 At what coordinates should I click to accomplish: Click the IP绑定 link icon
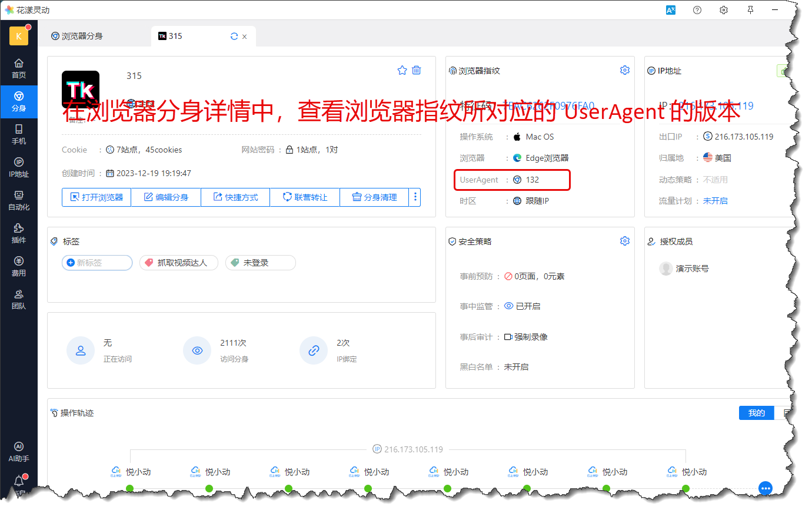click(x=314, y=350)
